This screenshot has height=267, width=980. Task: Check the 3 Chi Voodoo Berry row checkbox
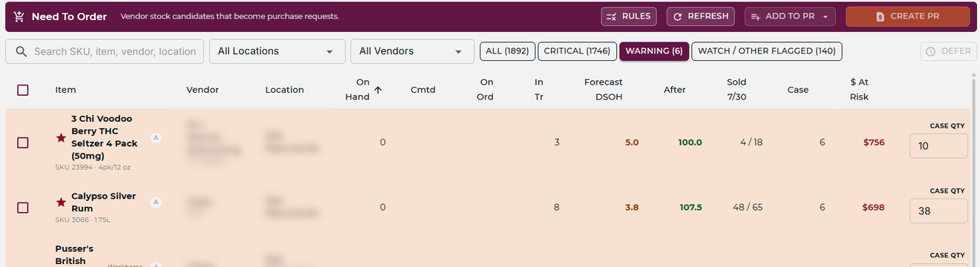[22, 142]
